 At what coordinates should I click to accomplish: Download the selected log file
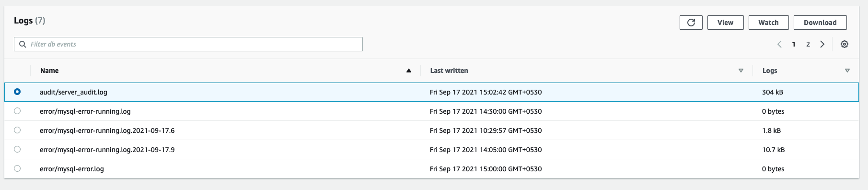820,23
